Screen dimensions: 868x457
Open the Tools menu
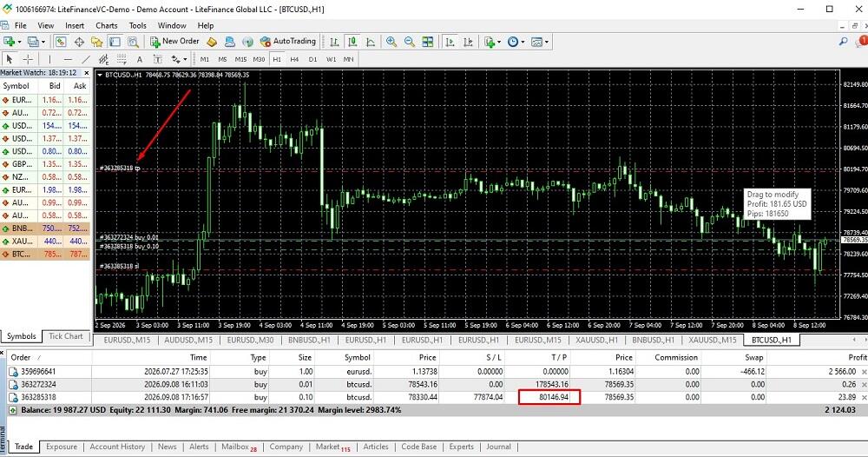coord(138,25)
